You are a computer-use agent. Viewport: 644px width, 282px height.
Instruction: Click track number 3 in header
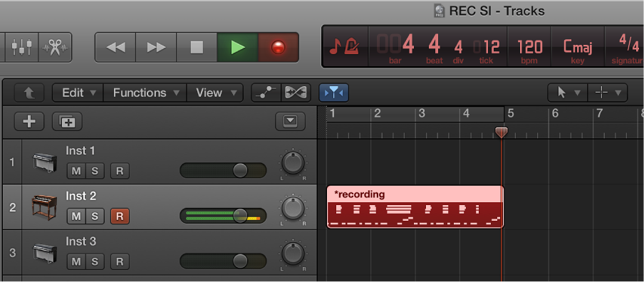(12, 252)
